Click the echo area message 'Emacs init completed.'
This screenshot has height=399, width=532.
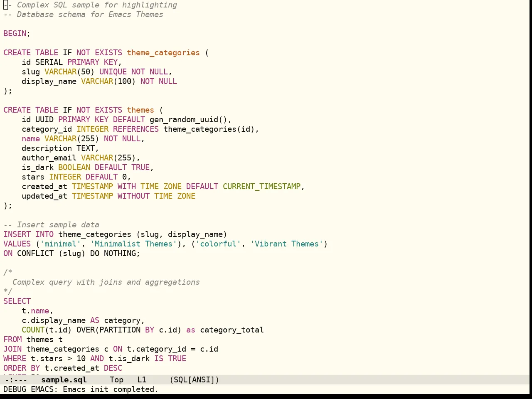tap(111, 389)
